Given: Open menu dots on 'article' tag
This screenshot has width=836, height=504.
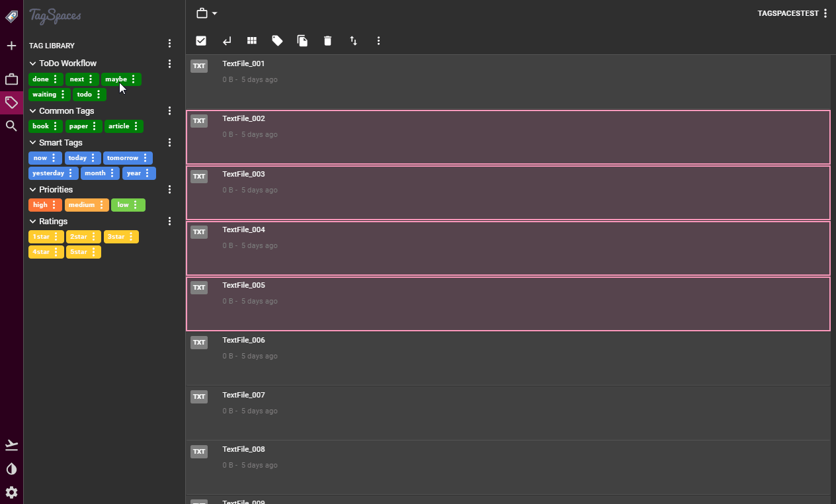Looking at the screenshot, I should point(136,126).
